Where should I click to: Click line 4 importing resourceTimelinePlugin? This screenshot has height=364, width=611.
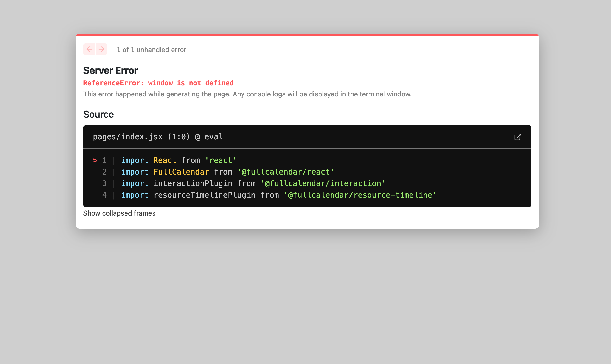(x=278, y=195)
